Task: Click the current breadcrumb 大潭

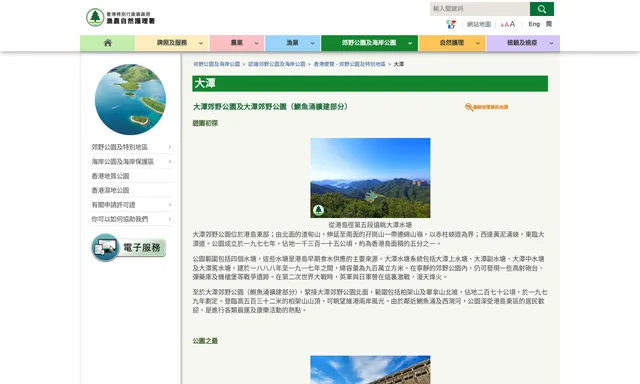Action: pyautogui.click(x=399, y=64)
